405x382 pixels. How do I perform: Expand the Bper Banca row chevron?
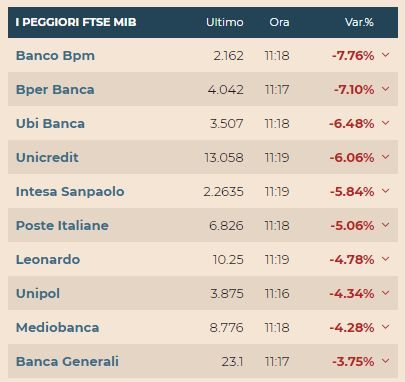(x=385, y=89)
